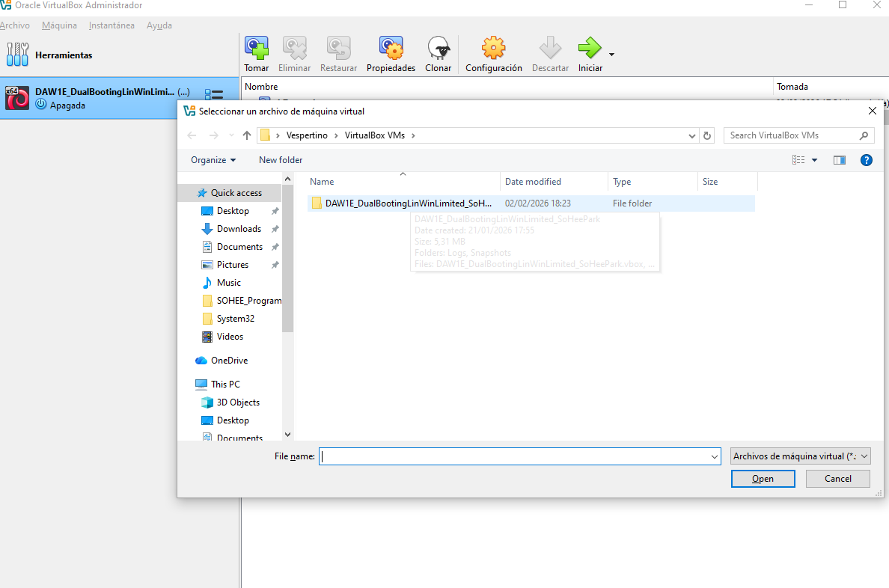The height and width of the screenshot is (588, 889).
Task: Open pinned Documents under Quick access
Action: tap(239, 247)
